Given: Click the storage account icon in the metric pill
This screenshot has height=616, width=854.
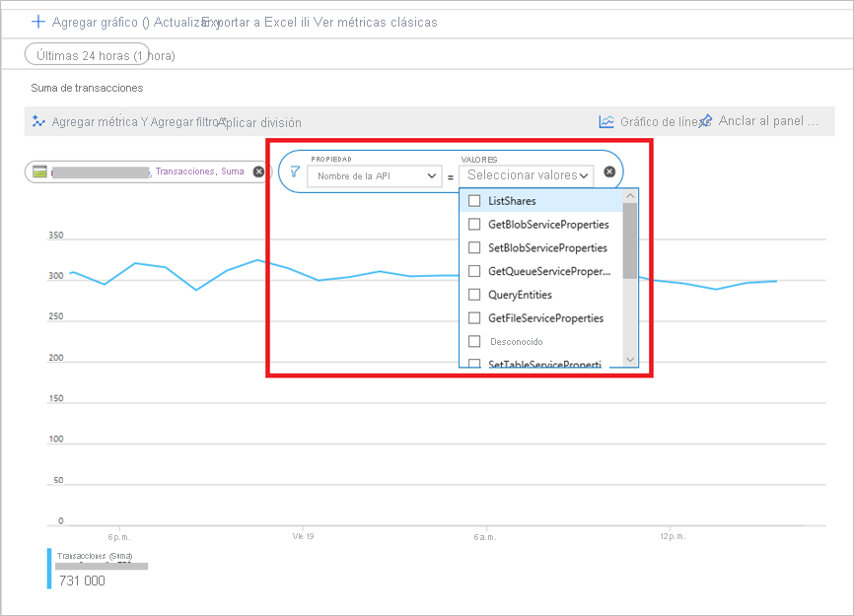Looking at the screenshot, I should 40,171.
